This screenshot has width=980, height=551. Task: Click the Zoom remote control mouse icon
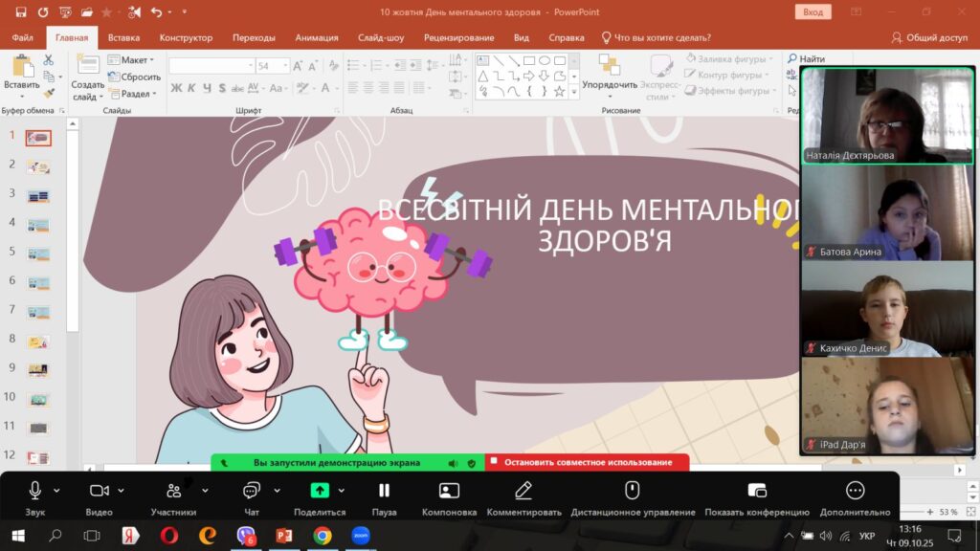632,491
